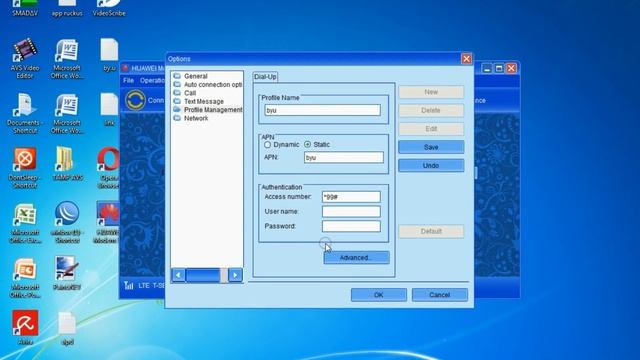This screenshot has height=360, width=640.
Task: Click the Password field
Action: [351, 226]
